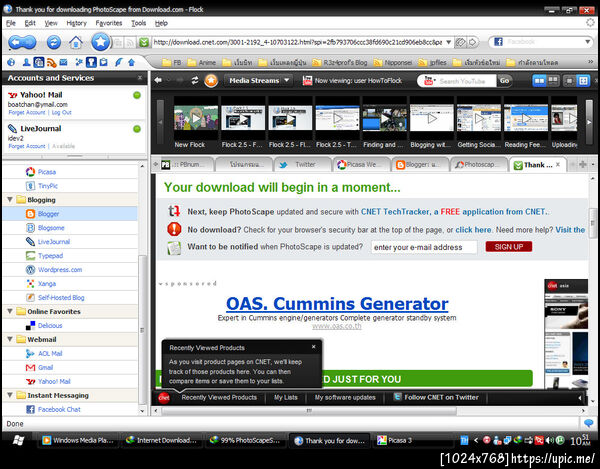Collapse the Instant Messaging folder
Image resolution: width=600 pixels, height=469 pixels.
point(10,395)
